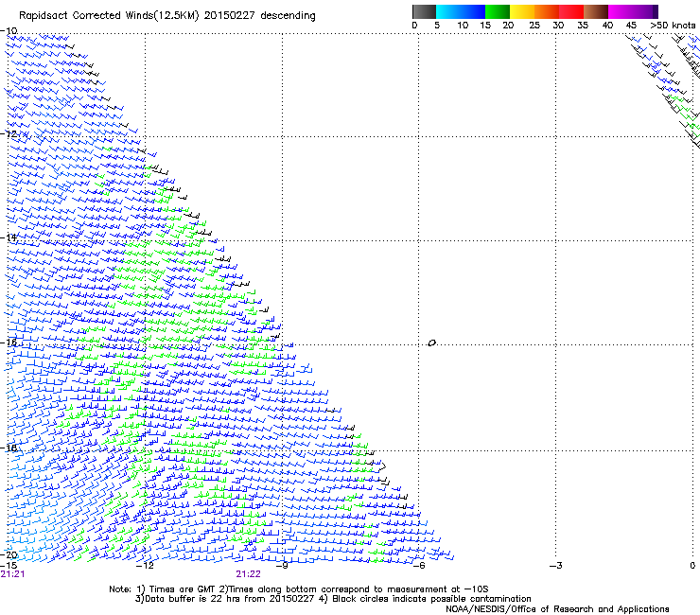This screenshot has height=615, width=700.
Task: Click the -12 longitude axis label
Action: (145, 566)
